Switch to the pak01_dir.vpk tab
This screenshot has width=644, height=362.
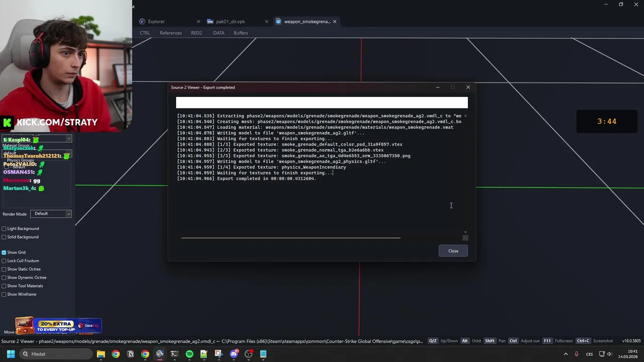230,22
